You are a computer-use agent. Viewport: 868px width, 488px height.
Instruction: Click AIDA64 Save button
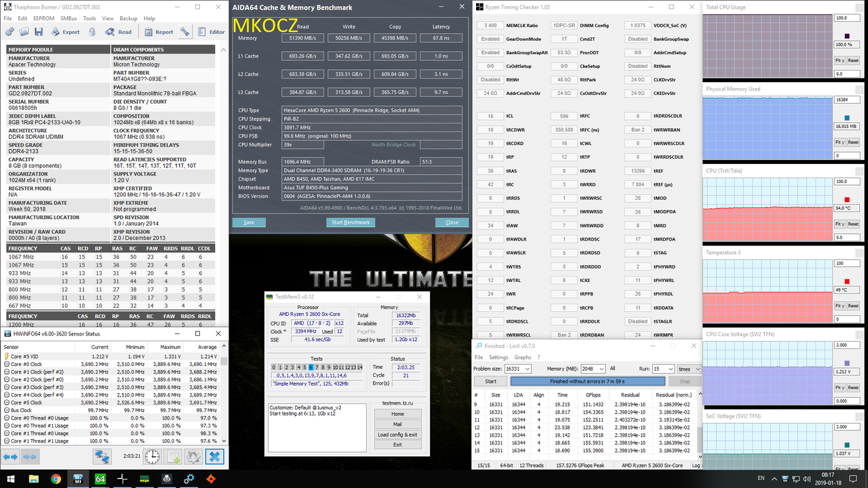point(249,222)
